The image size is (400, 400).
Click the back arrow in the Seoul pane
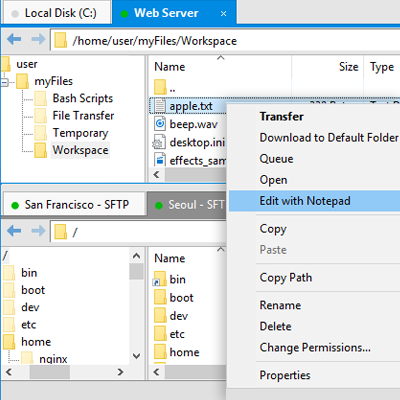click(14, 231)
